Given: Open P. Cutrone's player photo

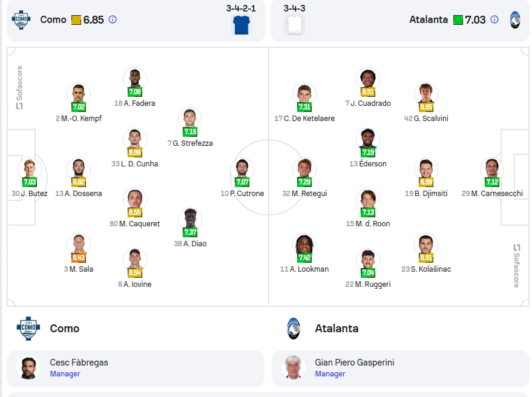Looking at the screenshot, I should (x=242, y=169).
